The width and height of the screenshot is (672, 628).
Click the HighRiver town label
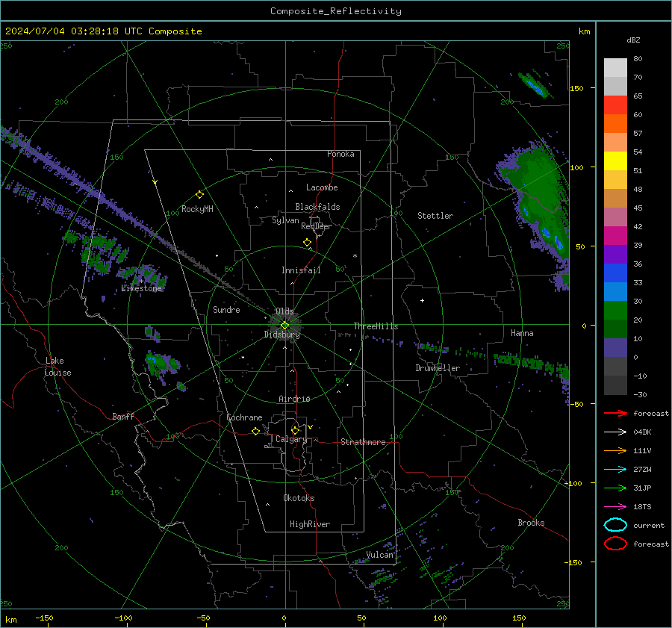310,524
